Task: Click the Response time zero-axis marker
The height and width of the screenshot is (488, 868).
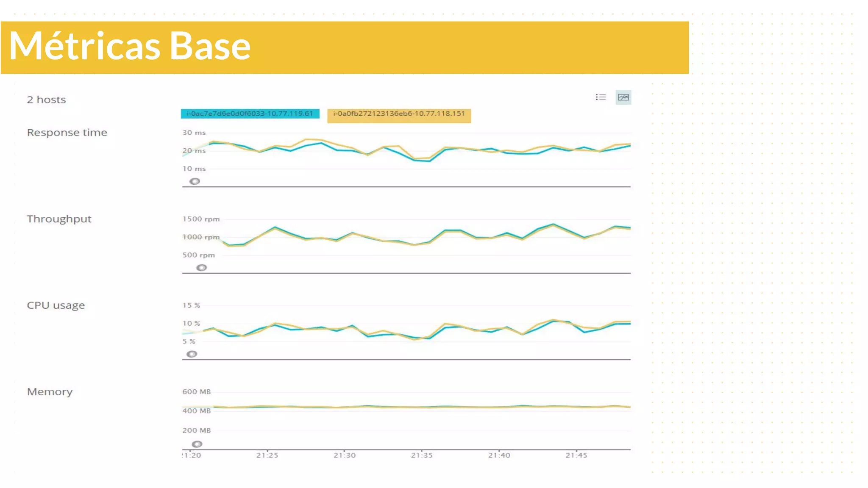Action: [x=195, y=181]
